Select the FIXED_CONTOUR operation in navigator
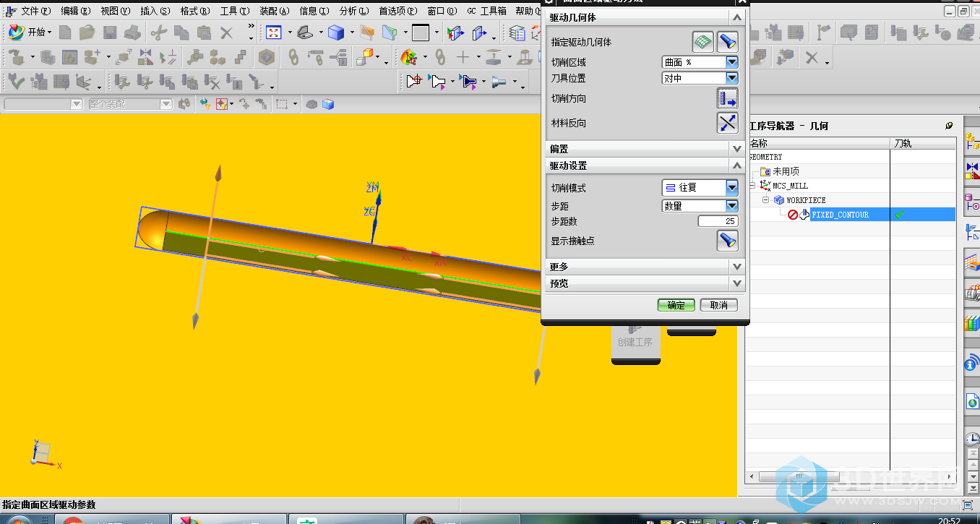 point(840,215)
